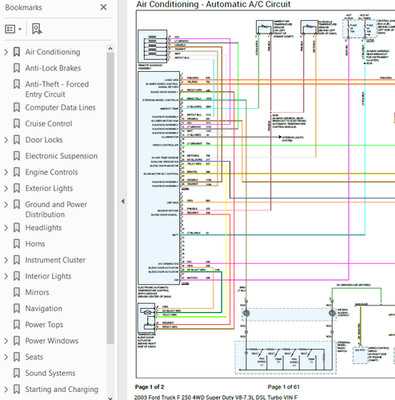Expand the Ground and Power Distribution bookmark
This screenshot has width=395, height=400.
pyautogui.click(x=6, y=204)
